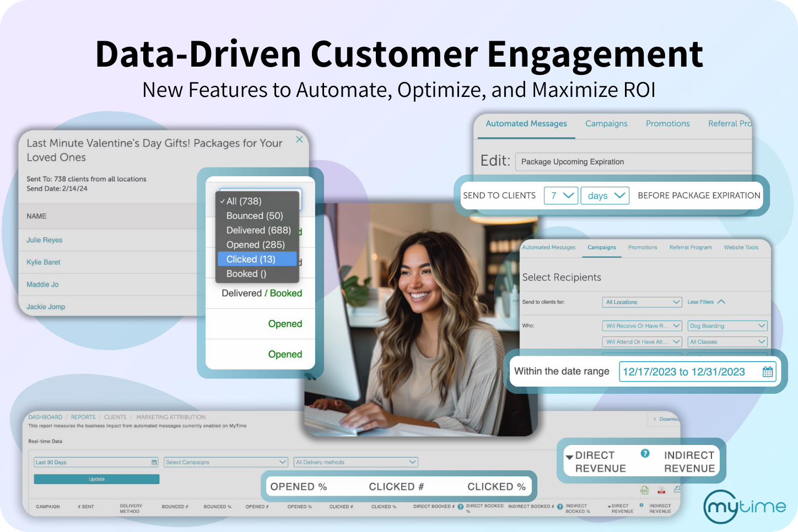Click the calendar icon in date range field
The height and width of the screenshot is (532, 798).
click(x=767, y=372)
